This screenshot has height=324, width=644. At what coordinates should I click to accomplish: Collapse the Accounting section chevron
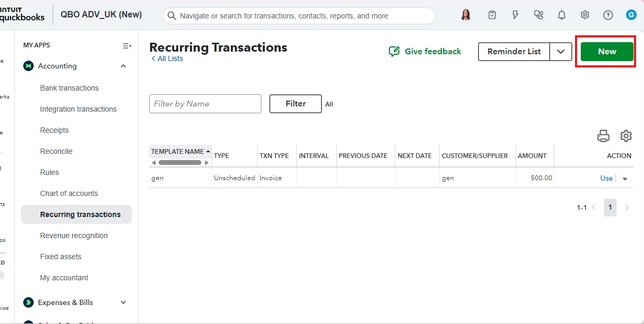click(123, 66)
